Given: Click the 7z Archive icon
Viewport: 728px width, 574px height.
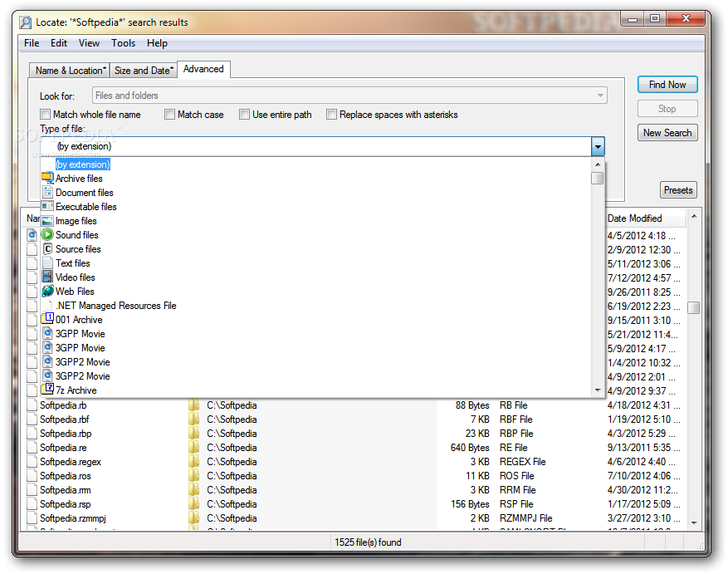Looking at the screenshot, I should point(47,389).
